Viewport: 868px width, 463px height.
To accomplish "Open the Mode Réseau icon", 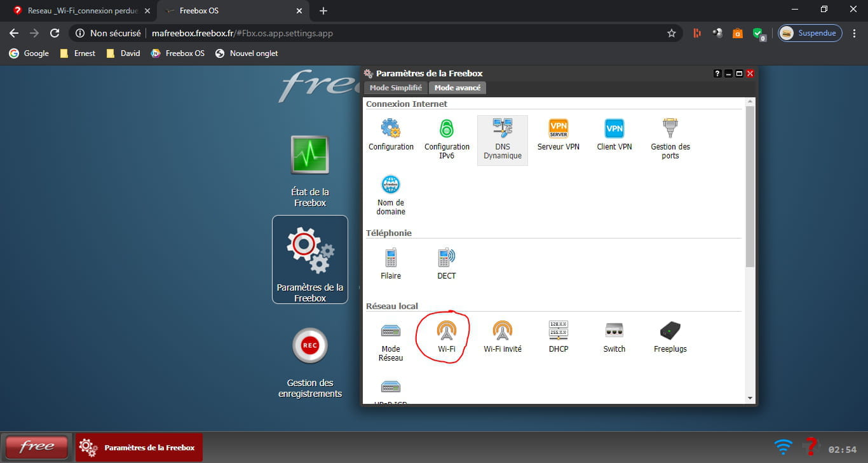I will pos(391,341).
